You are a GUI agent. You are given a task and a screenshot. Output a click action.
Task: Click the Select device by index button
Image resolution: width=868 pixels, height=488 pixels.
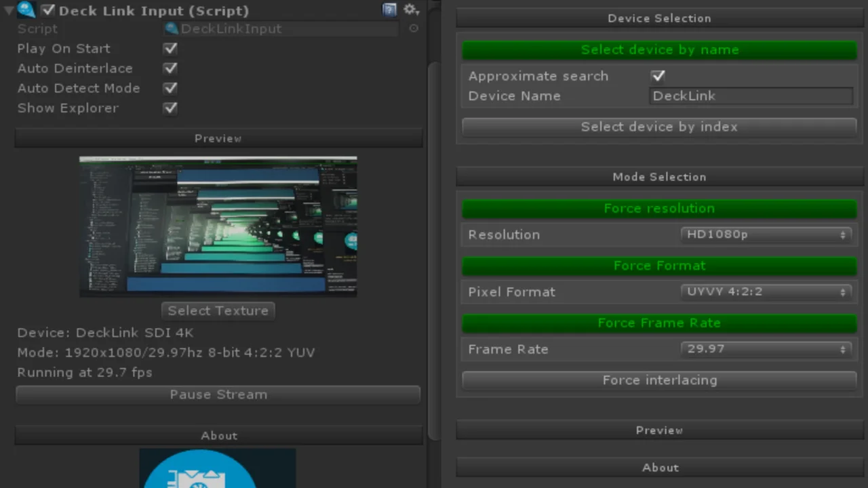point(658,127)
